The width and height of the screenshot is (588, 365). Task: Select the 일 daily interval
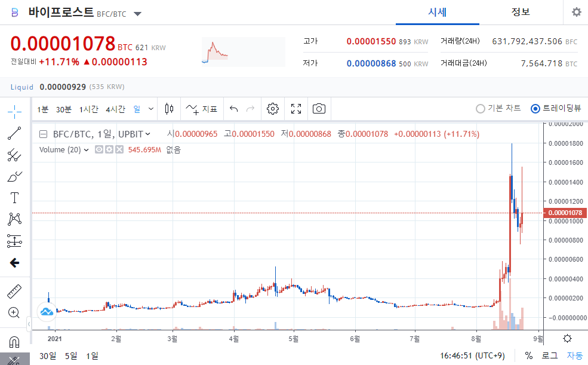[x=137, y=109]
